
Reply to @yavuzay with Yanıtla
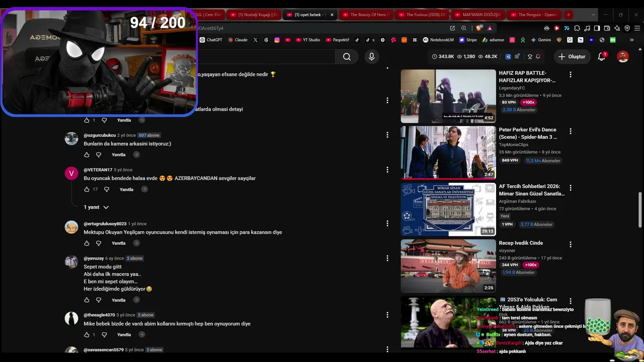coord(119,300)
